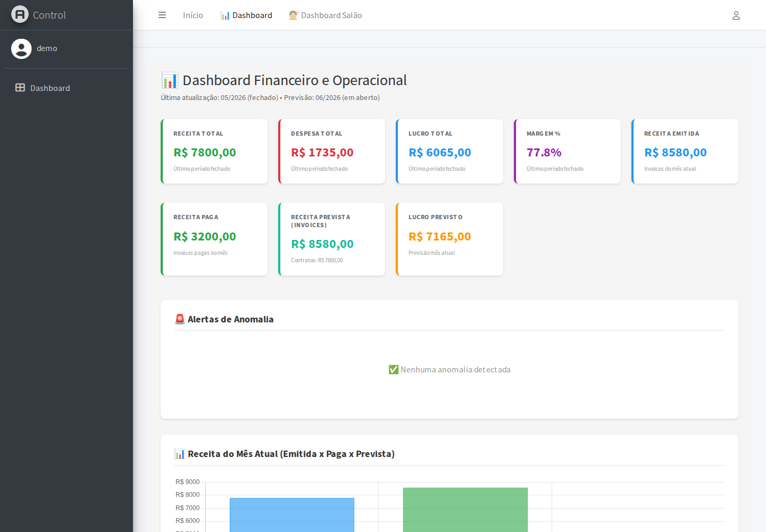
Task: Click the sidebar Dashboard grid icon
Action: click(x=20, y=88)
